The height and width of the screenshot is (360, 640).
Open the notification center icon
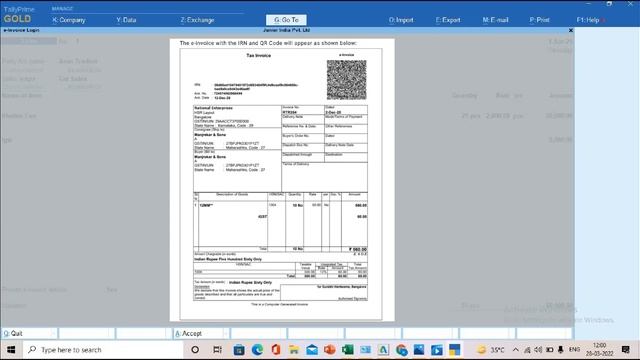click(626, 350)
